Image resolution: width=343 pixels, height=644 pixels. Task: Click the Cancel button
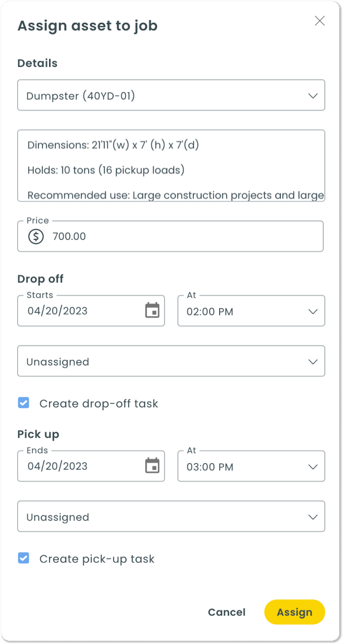pos(227,612)
